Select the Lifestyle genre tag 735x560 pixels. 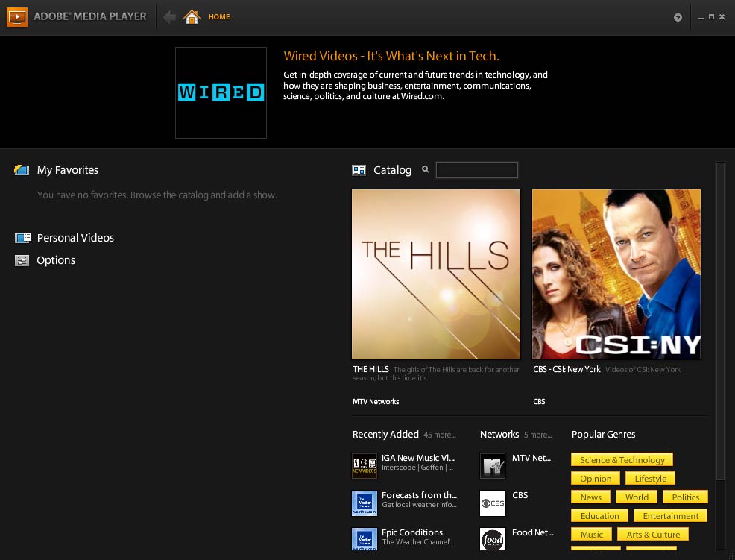(x=650, y=479)
